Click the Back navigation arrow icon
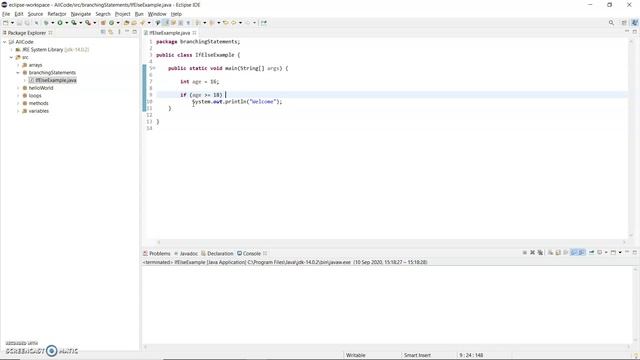 [x=233, y=23]
